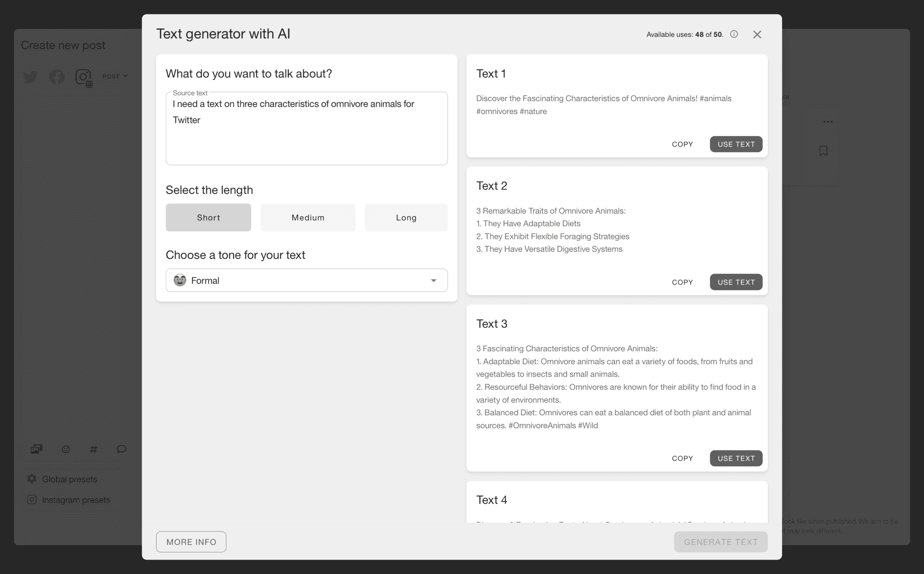Open the Formal tone dropdown
Image resolution: width=924 pixels, height=574 pixels.
tap(306, 280)
